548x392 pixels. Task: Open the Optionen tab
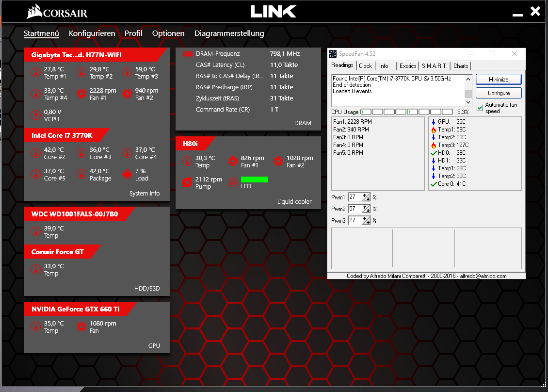point(168,33)
